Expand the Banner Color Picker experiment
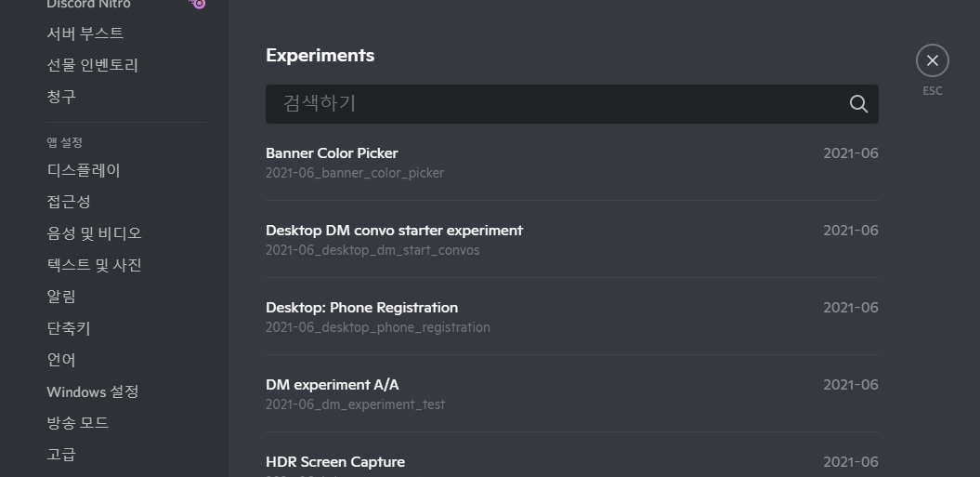Image resolution: width=980 pixels, height=477 pixels. [572, 163]
